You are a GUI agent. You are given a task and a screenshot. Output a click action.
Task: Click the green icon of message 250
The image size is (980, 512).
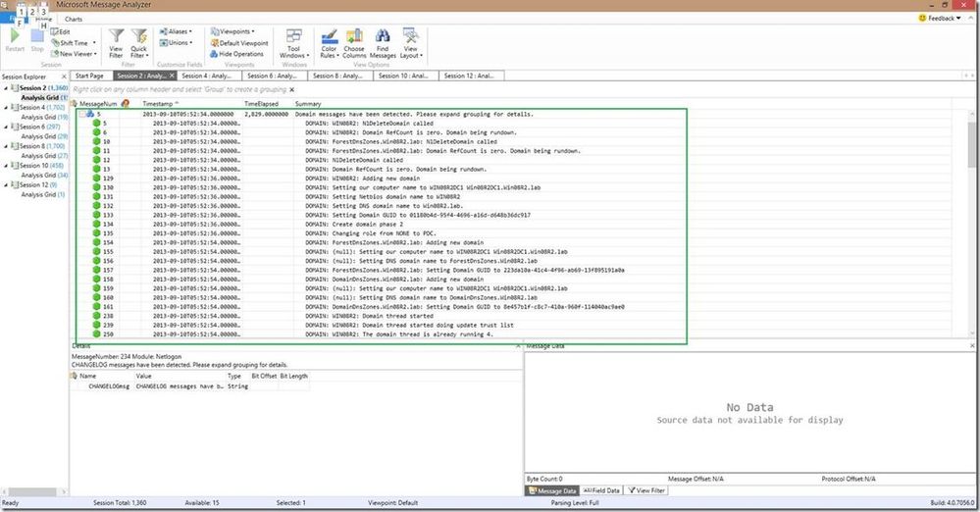coord(96,333)
